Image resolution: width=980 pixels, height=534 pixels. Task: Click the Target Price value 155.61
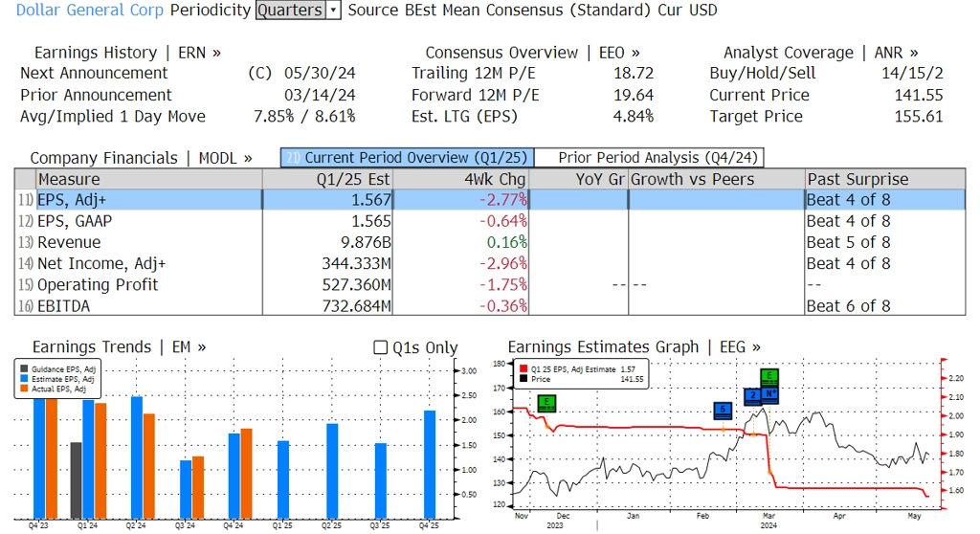point(918,117)
